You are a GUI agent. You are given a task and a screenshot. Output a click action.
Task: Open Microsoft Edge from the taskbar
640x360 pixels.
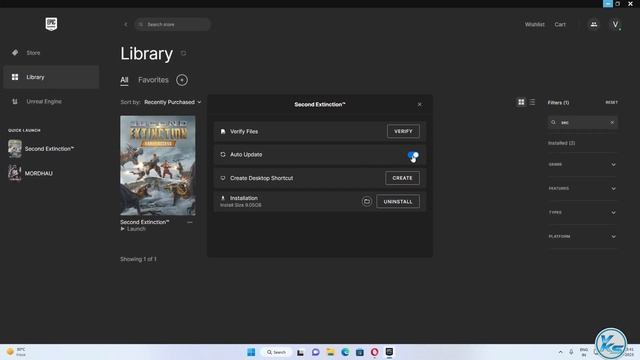[345, 352]
